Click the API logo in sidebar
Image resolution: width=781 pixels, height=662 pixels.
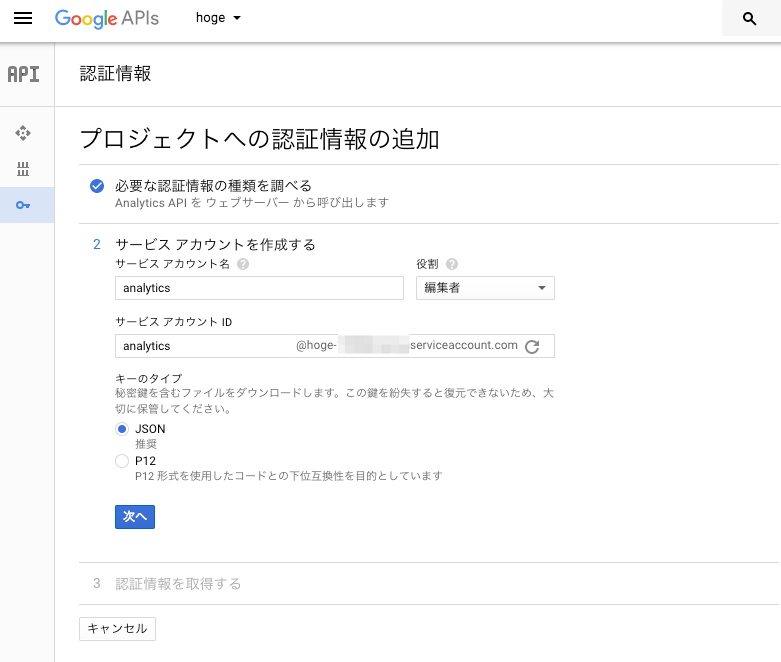(23, 74)
